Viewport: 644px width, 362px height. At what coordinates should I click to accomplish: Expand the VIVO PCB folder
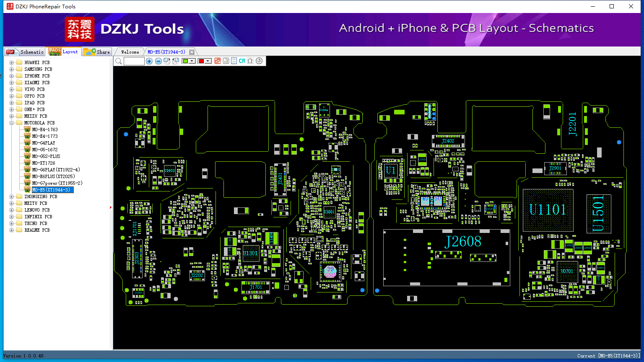point(12,89)
